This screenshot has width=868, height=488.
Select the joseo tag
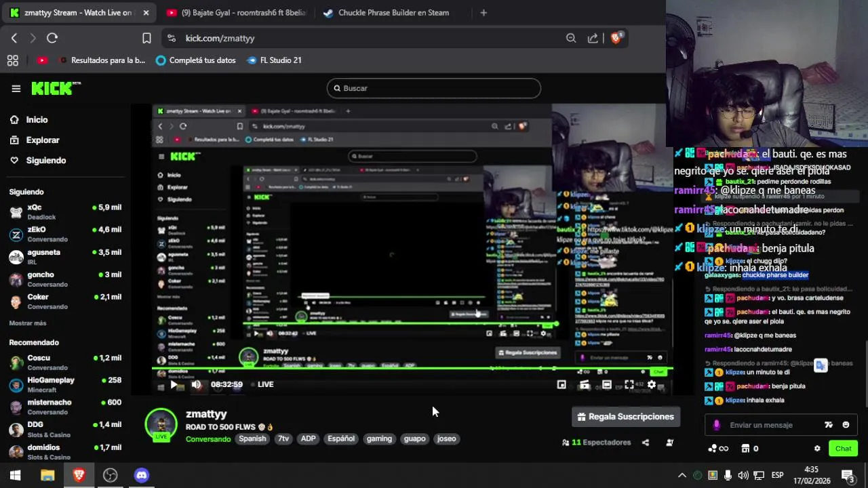tap(446, 439)
